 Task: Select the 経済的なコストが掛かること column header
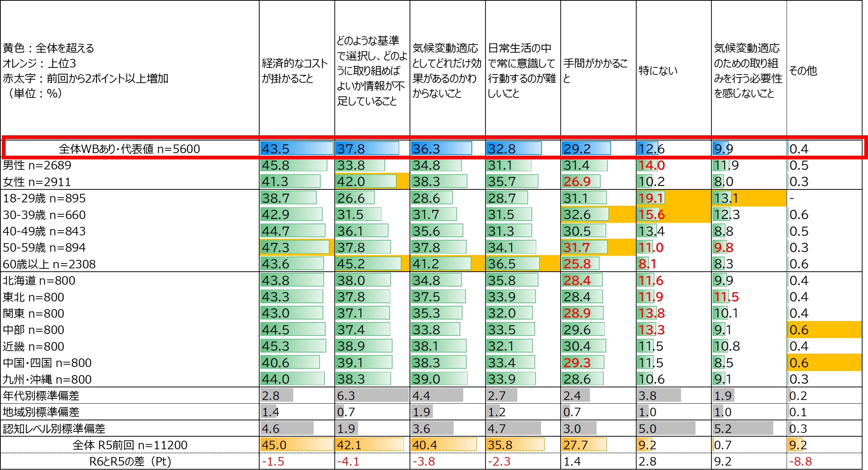pos(295,71)
